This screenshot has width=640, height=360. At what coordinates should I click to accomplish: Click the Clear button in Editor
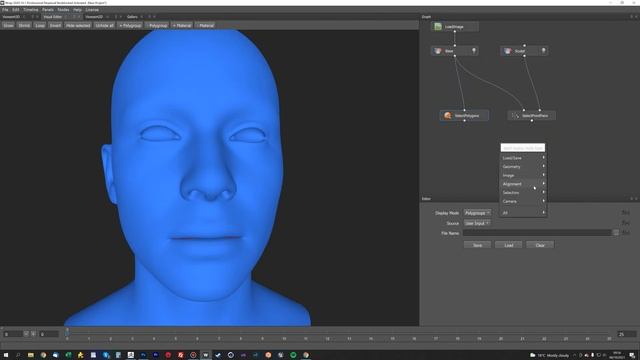tap(540, 245)
